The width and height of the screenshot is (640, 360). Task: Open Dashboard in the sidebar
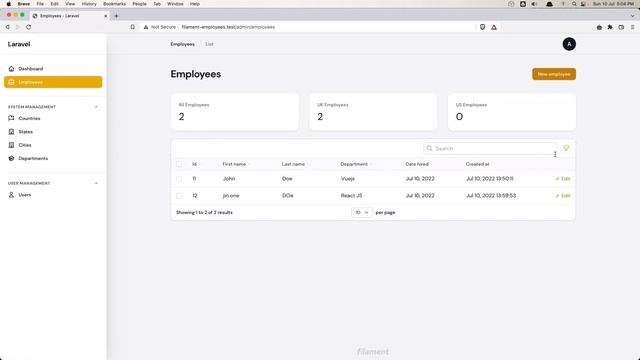(x=53, y=69)
